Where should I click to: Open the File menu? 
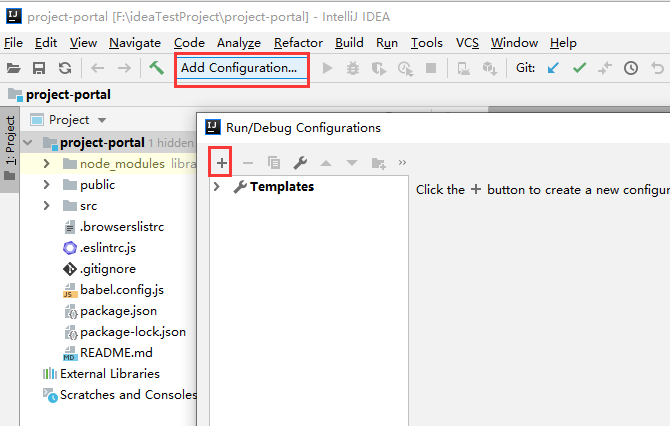click(13, 43)
